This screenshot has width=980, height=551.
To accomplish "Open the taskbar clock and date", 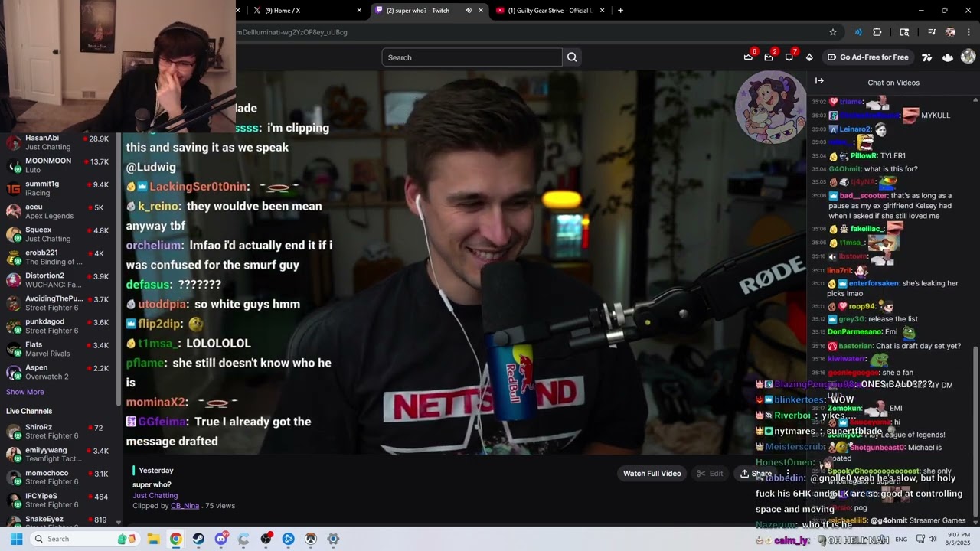I will pos(959,539).
